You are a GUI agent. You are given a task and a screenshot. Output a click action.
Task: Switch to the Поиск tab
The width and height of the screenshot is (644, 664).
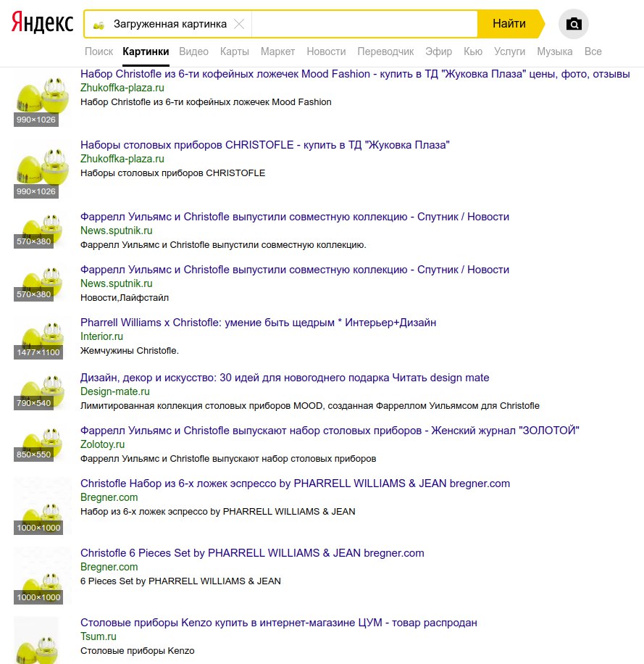(x=99, y=51)
